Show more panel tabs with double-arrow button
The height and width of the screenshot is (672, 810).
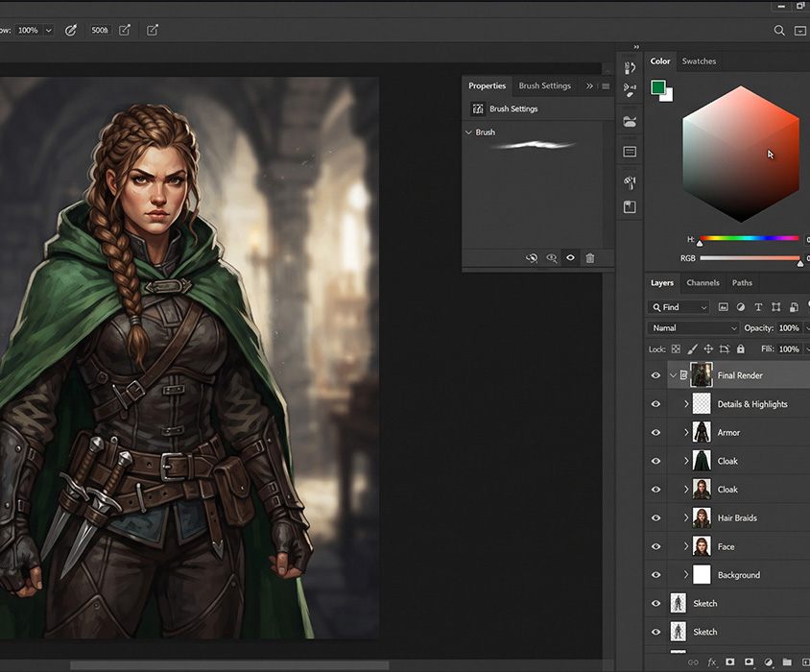click(x=589, y=86)
